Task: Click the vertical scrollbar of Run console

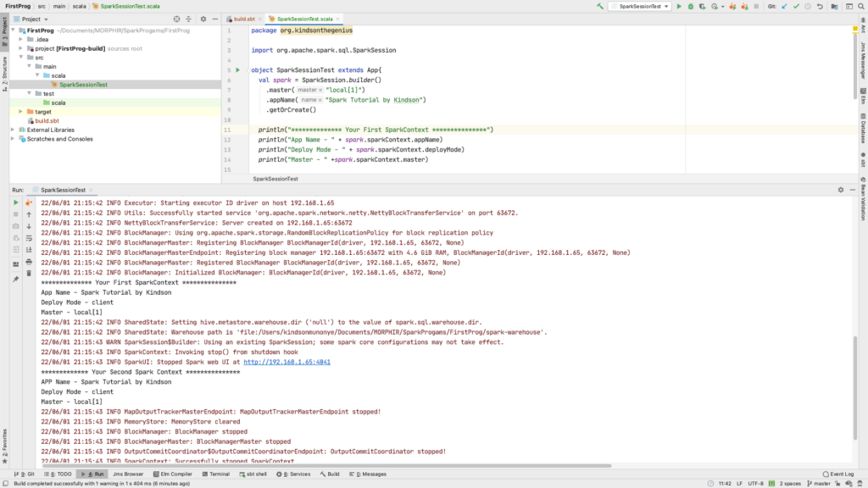Action: pyautogui.click(x=854, y=388)
